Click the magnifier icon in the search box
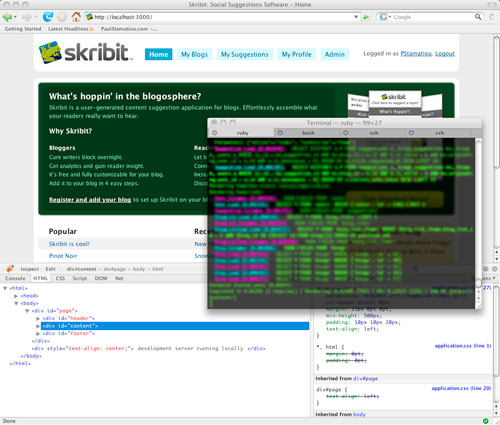This screenshot has height=425, width=500. 478,17
